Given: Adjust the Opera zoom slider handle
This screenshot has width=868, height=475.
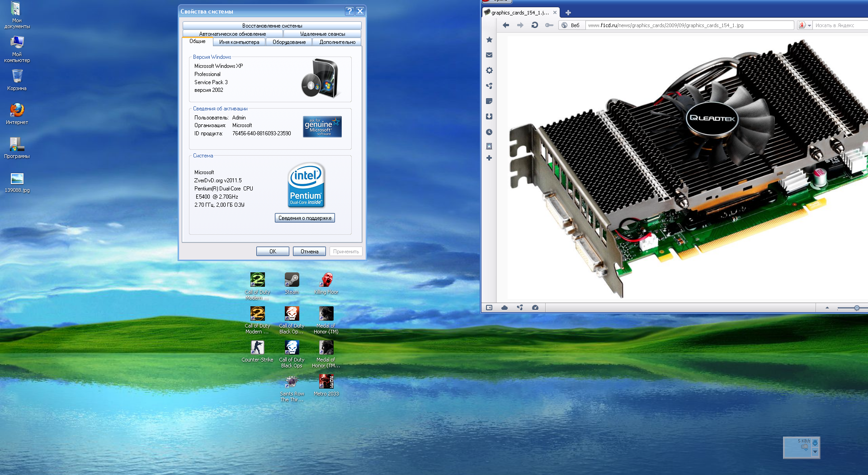Looking at the screenshot, I should 857,308.
